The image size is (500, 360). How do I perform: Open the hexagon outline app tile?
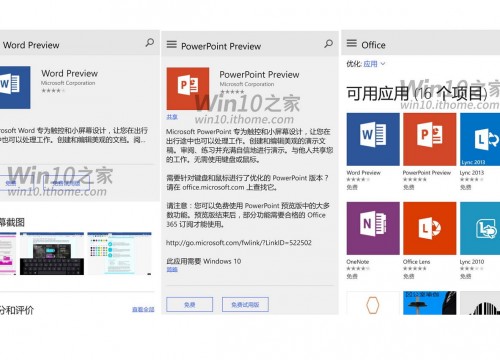373,303
